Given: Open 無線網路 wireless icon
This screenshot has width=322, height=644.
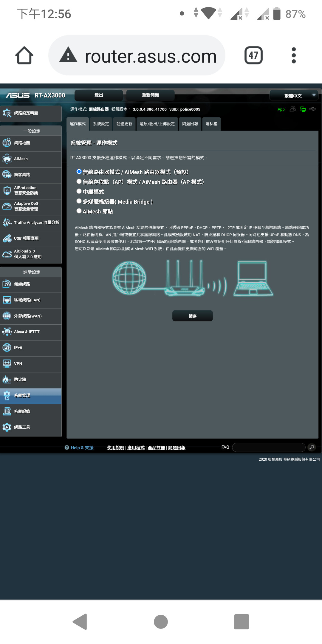Looking at the screenshot, I should click(x=7, y=284).
